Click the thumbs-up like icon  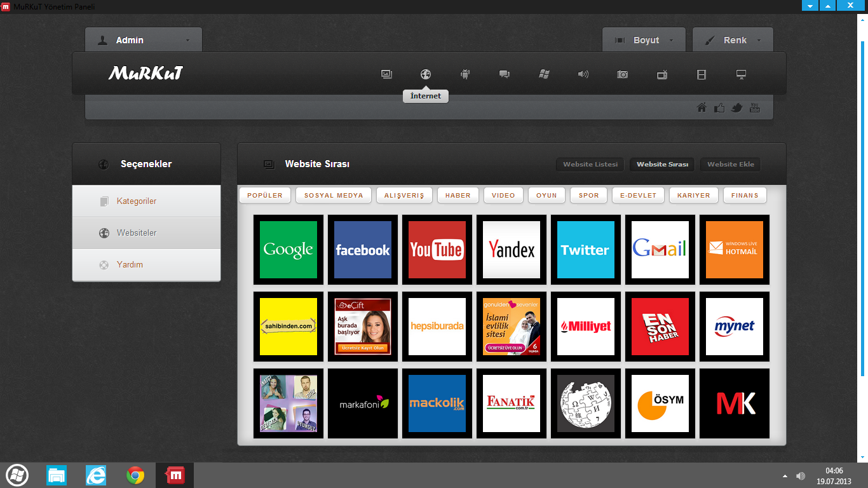719,107
